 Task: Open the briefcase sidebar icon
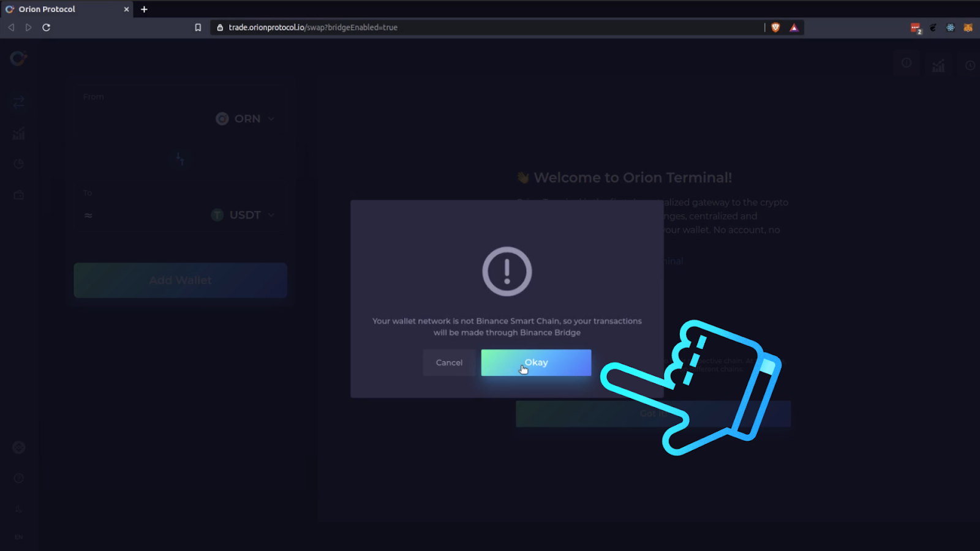(x=19, y=195)
